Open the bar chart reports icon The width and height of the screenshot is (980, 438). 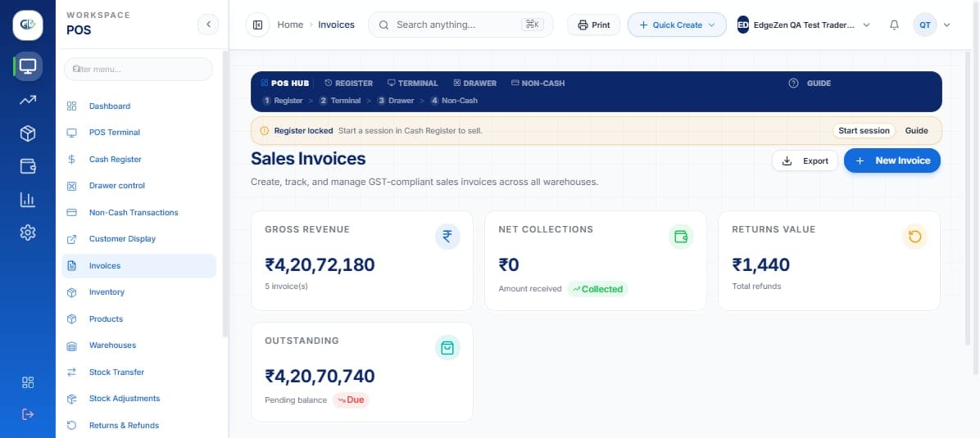tap(28, 199)
